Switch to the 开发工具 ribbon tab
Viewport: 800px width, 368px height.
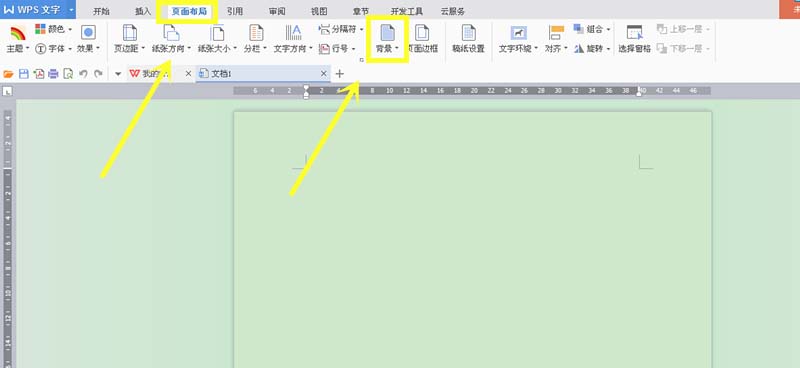click(407, 11)
